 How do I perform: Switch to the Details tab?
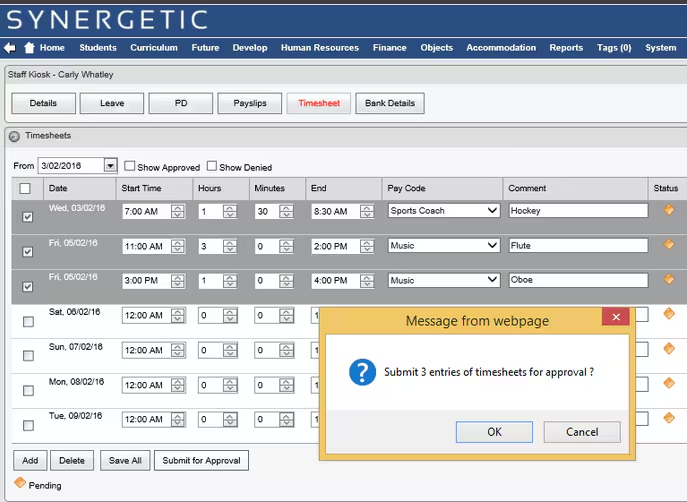coord(43,103)
